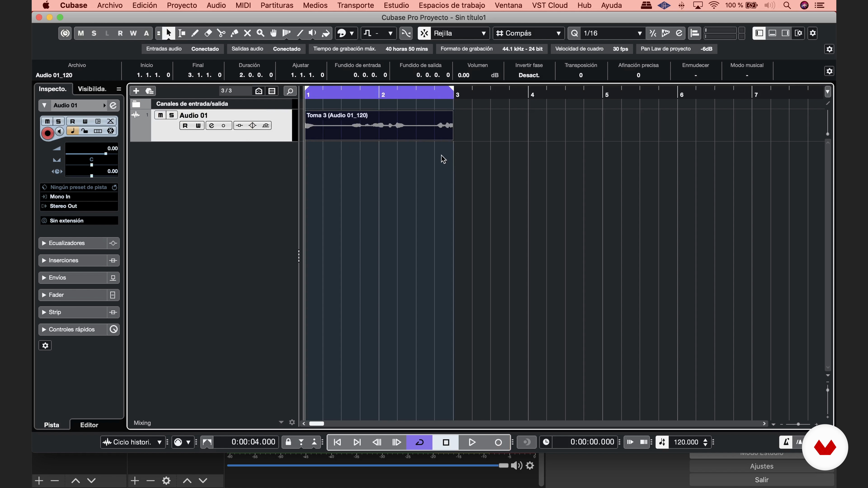Click the inspector pan slider
The image size is (868, 488).
pos(92,165)
